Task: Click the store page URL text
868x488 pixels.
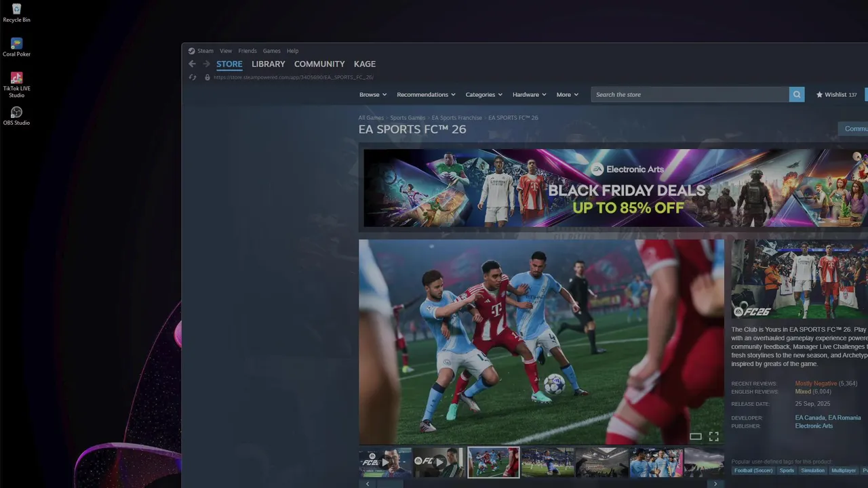Action: 294,77
